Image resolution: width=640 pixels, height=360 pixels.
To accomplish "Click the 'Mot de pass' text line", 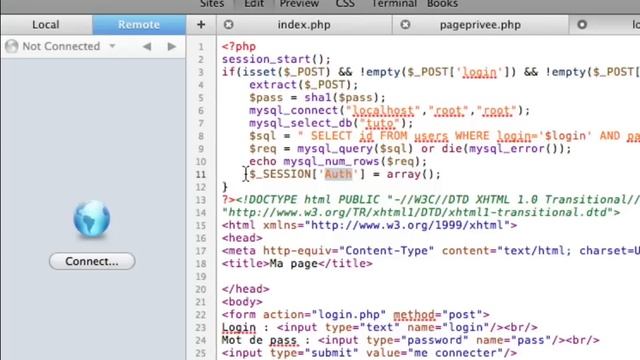I will tap(411, 340).
